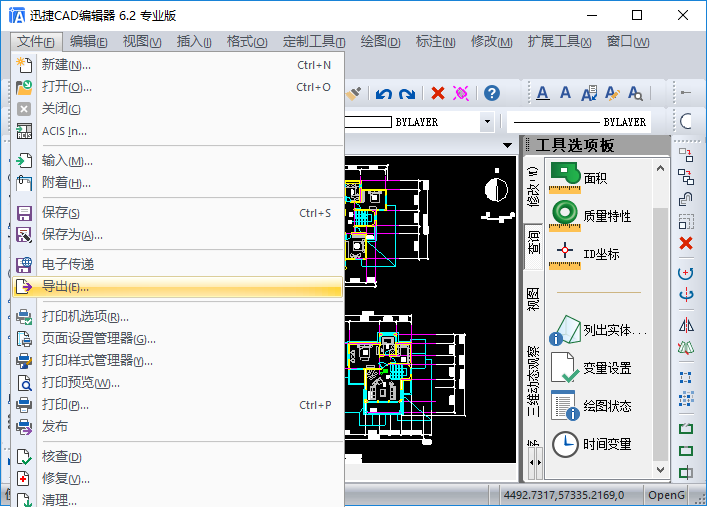Click the pink crossed-out purge icon
The width and height of the screenshot is (707, 507).
coord(461,93)
